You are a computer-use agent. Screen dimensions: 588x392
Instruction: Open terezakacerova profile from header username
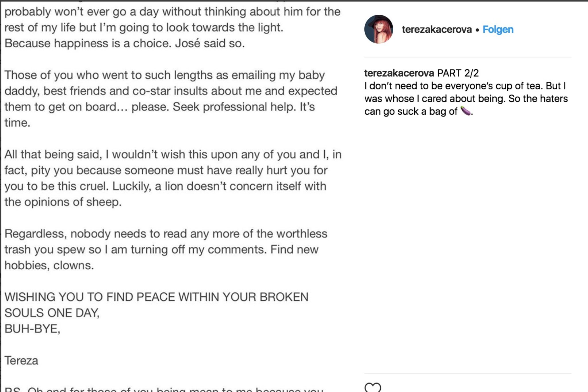click(437, 29)
